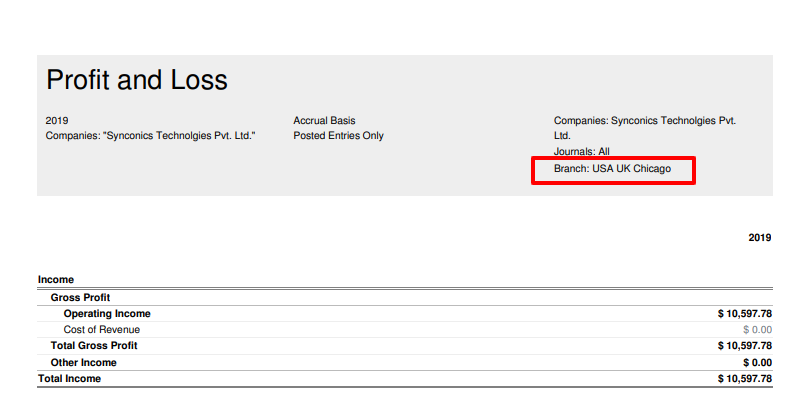Click the quoted Synconics company name on left
Screen dimensions: 809x415
(x=150, y=136)
